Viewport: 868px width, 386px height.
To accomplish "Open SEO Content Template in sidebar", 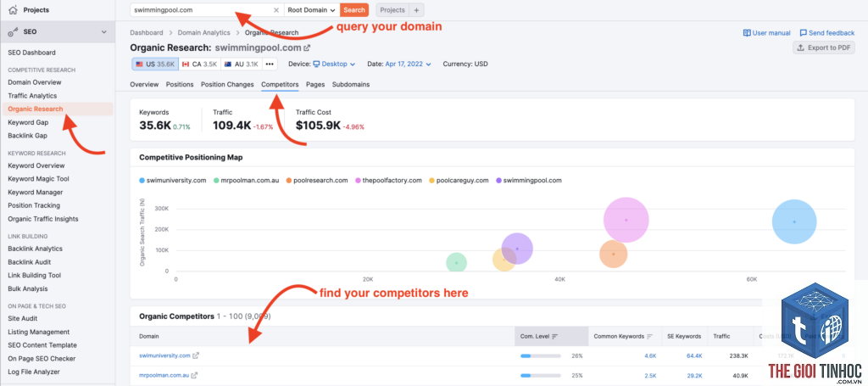I will (42, 345).
